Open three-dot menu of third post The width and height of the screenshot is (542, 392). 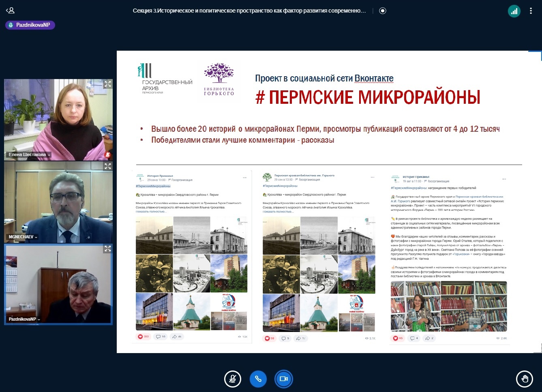(504, 179)
